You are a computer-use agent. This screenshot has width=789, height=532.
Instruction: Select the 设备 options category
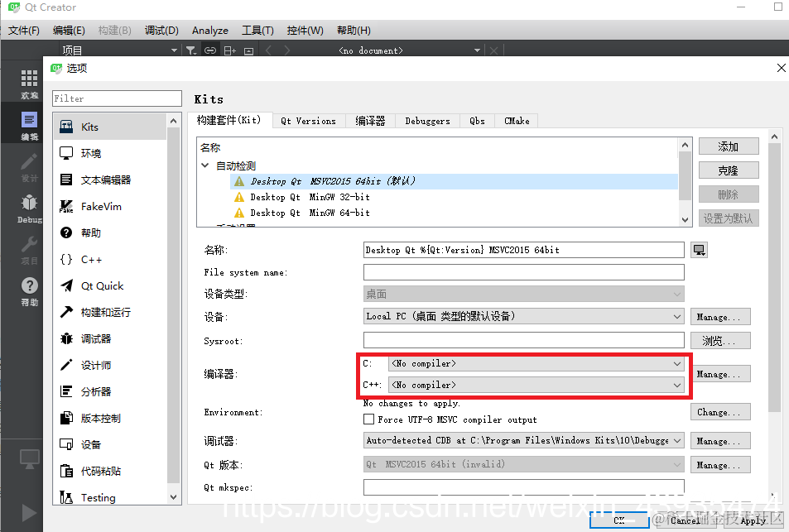tap(109, 444)
